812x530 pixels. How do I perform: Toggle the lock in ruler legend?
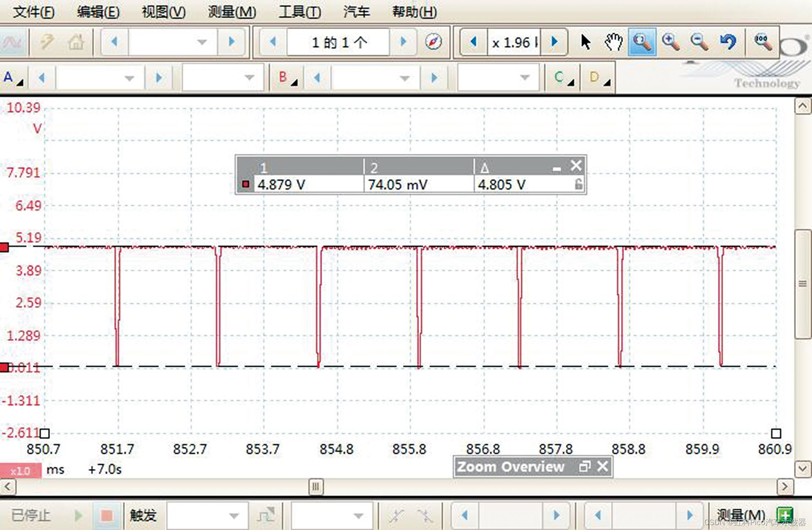(x=578, y=185)
